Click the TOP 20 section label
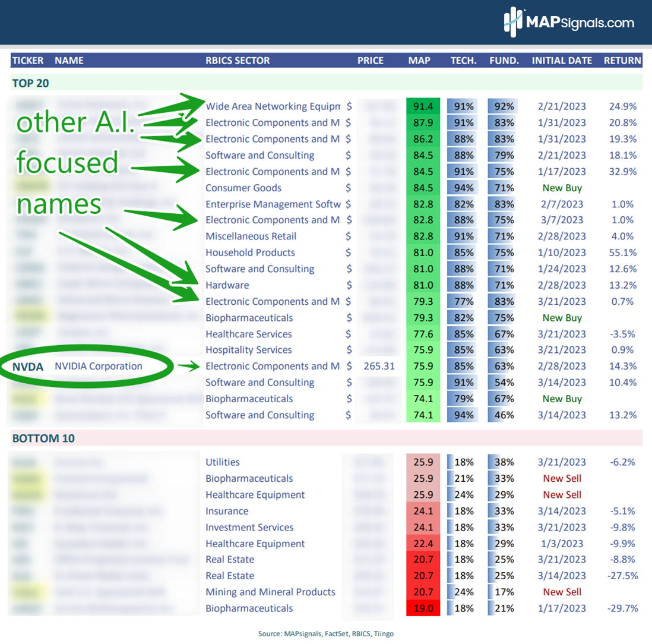The image size is (652, 644). 30,83
